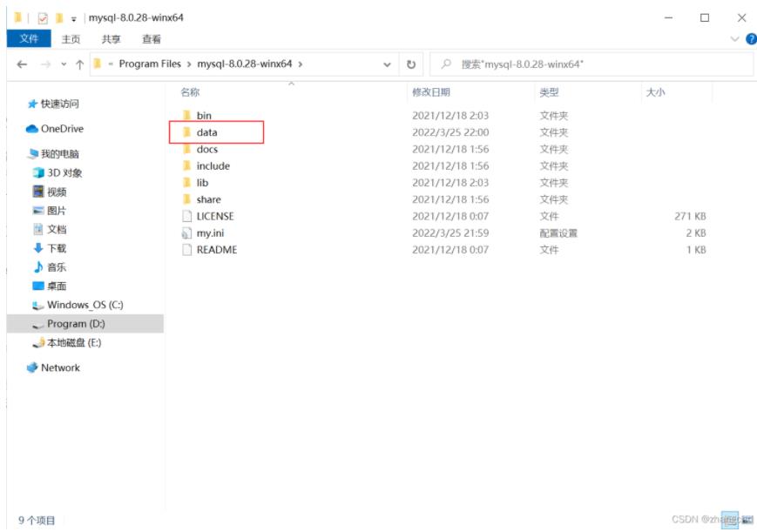Click the back navigation arrow
Viewport: 757px width, 532px height.
22,64
